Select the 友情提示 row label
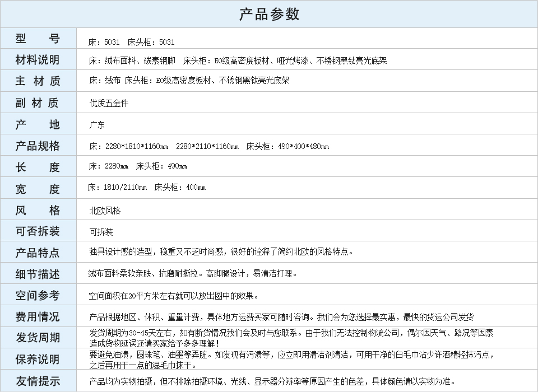538x392 pixels. [38, 381]
